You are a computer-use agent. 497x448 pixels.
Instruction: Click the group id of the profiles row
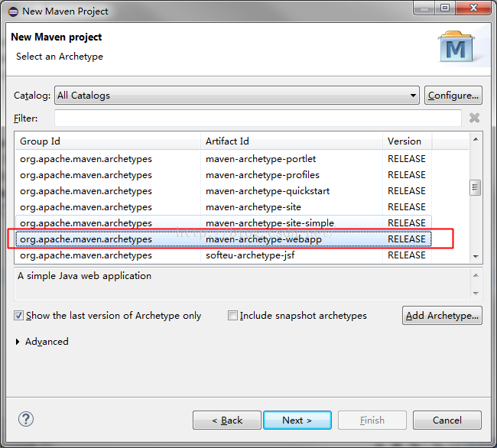(x=86, y=175)
